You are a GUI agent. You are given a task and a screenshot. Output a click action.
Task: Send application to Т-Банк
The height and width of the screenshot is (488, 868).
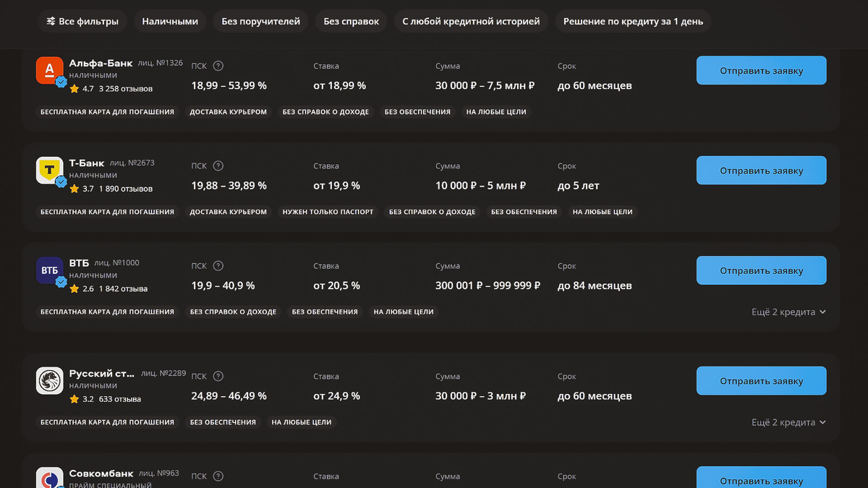[761, 171]
